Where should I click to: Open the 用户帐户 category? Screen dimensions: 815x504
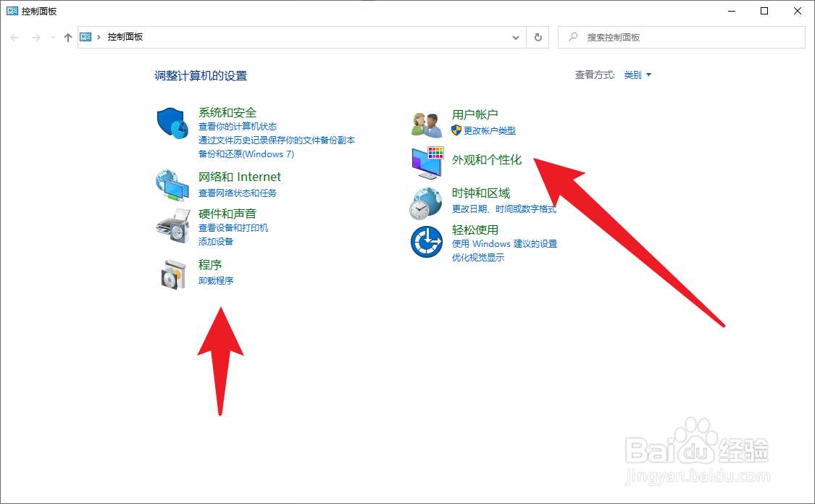coord(475,114)
